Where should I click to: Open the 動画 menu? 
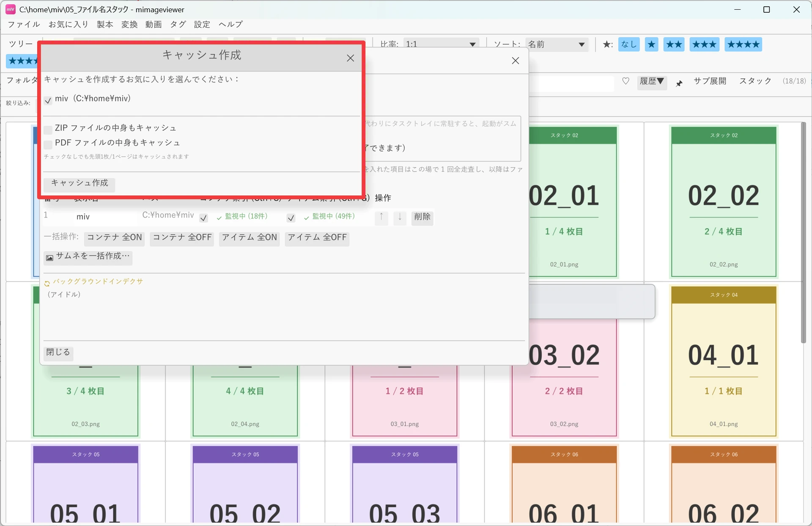click(154, 25)
